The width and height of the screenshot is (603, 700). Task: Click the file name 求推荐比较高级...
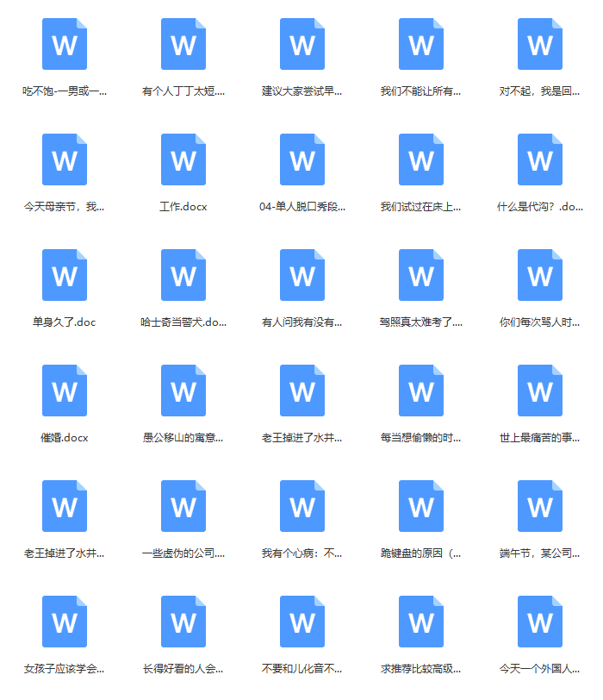pos(420,669)
